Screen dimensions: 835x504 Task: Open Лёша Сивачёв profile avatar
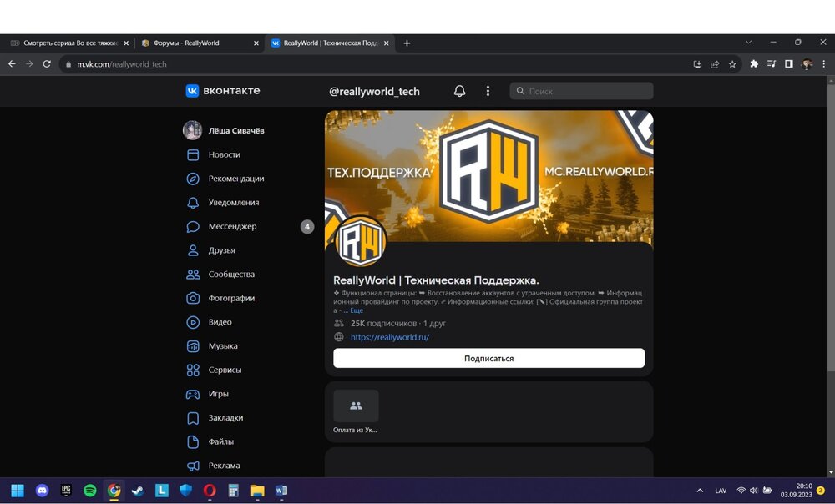pos(192,130)
